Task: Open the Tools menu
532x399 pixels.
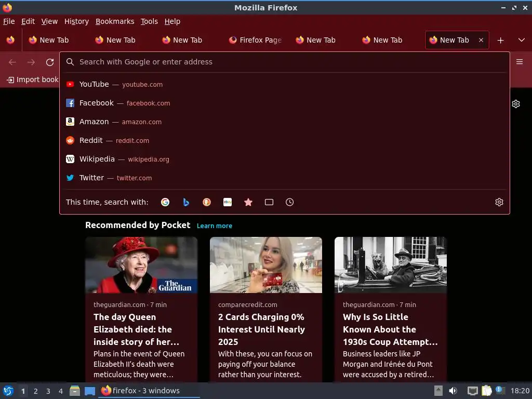Action: click(149, 21)
